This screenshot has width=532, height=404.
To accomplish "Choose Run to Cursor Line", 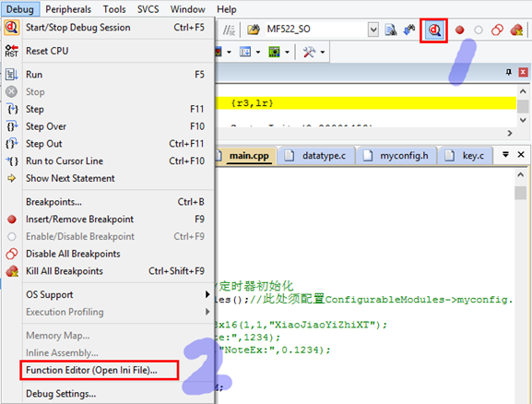I will click(x=108, y=160).
